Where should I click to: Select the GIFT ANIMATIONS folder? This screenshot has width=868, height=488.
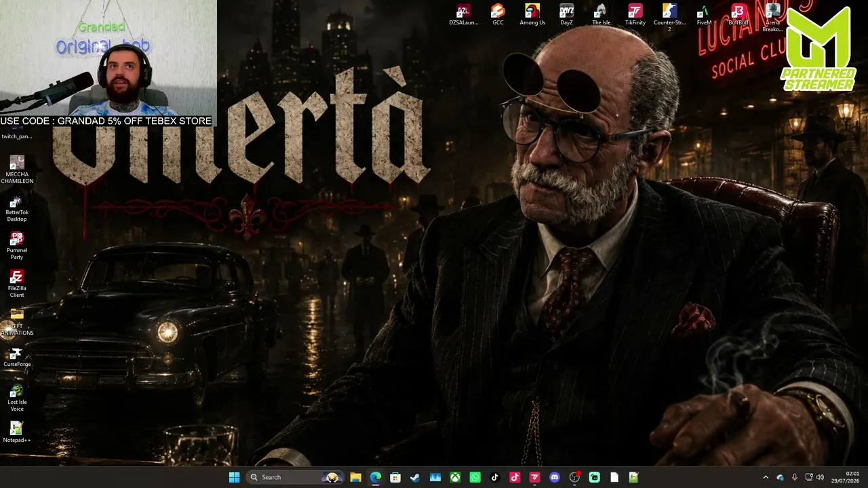click(x=17, y=322)
